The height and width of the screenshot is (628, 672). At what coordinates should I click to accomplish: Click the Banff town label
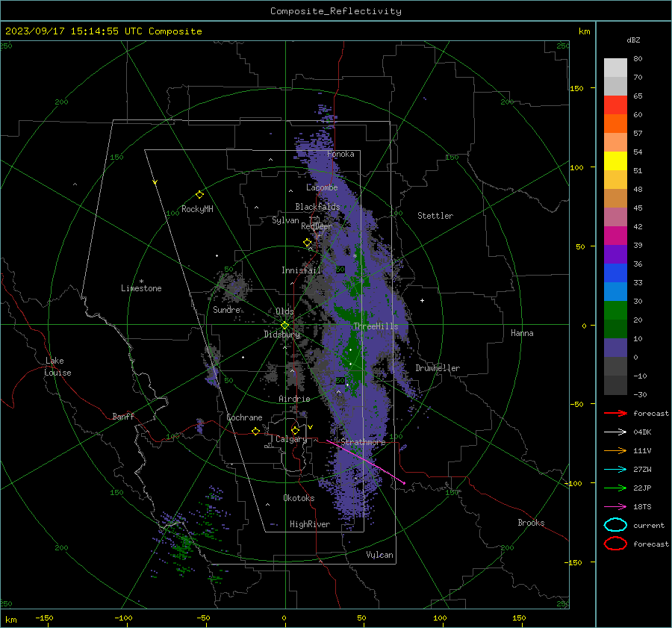click(123, 416)
